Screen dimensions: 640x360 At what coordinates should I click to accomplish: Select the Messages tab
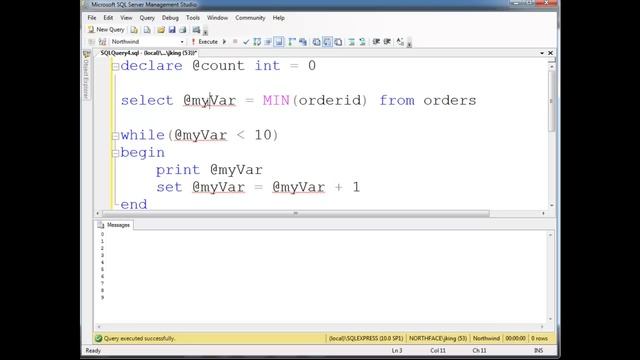(114, 225)
